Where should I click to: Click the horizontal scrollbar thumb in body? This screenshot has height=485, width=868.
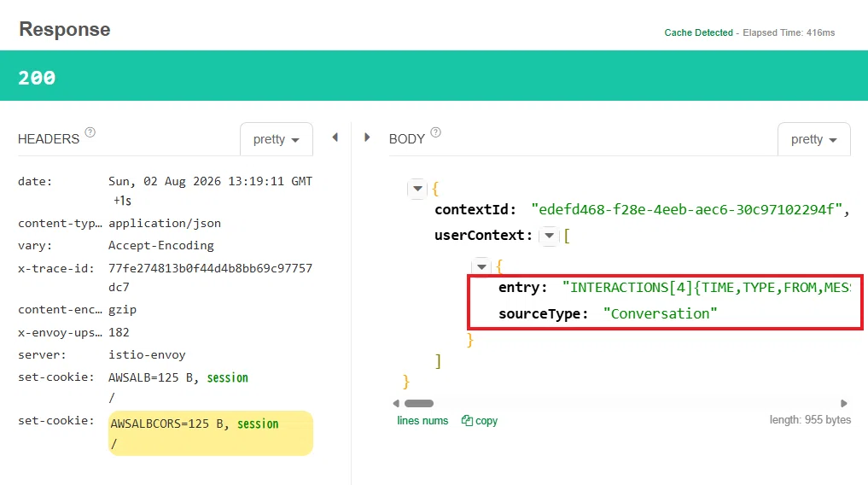click(419, 404)
